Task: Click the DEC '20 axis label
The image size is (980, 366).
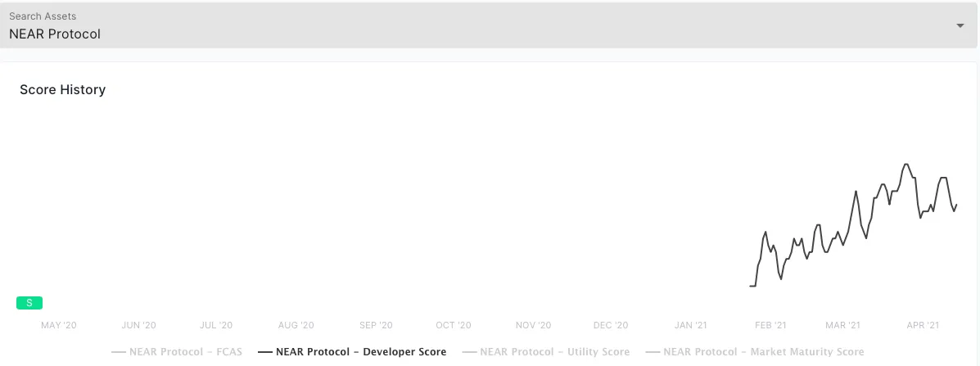Action: click(x=611, y=325)
